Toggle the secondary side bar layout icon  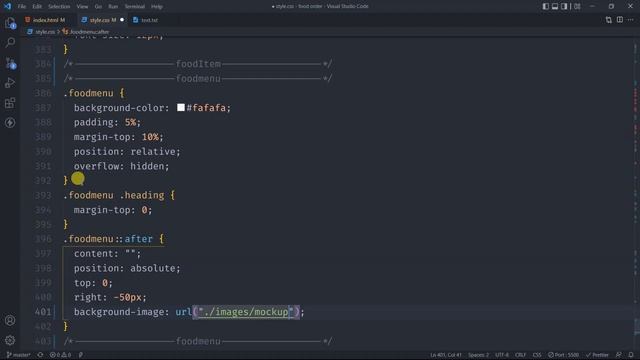(564, 7)
